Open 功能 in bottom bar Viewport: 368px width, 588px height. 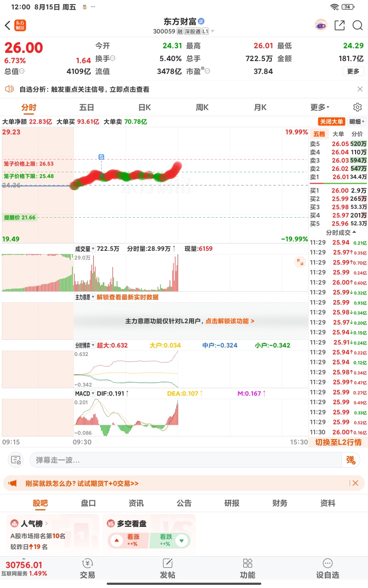click(x=247, y=569)
